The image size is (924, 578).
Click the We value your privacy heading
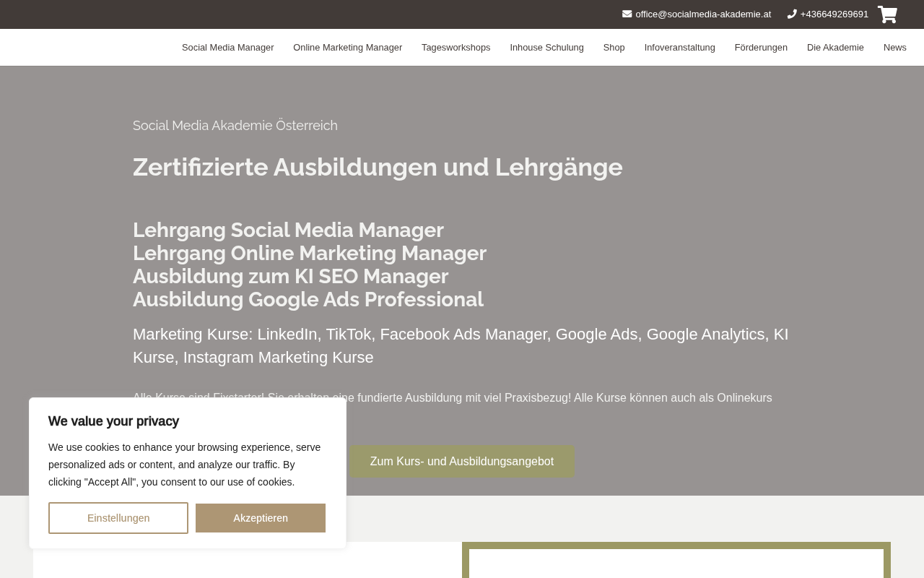(113, 421)
